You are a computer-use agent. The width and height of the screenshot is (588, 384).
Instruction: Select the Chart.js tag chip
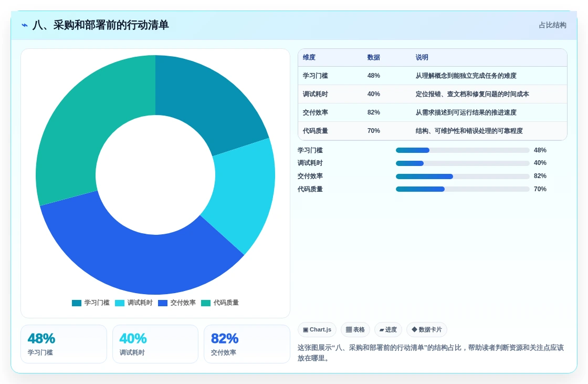tap(317, 329)
